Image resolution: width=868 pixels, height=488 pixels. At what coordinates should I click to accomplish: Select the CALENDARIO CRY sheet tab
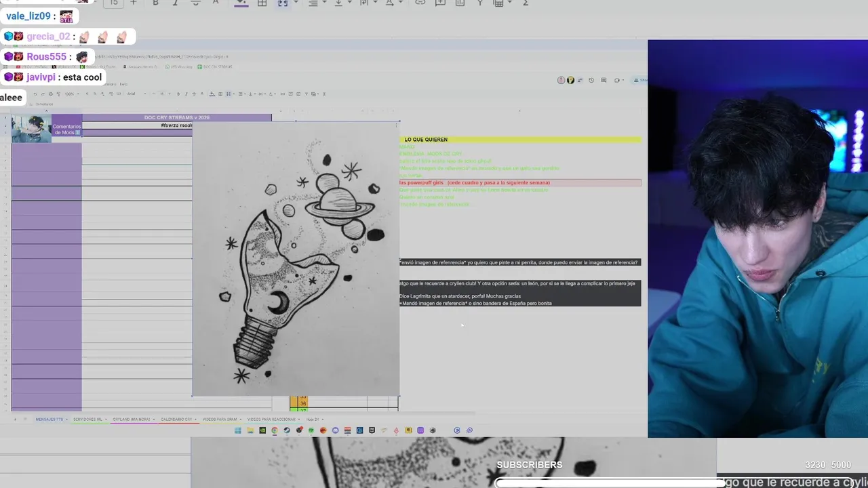click(176, 420)
